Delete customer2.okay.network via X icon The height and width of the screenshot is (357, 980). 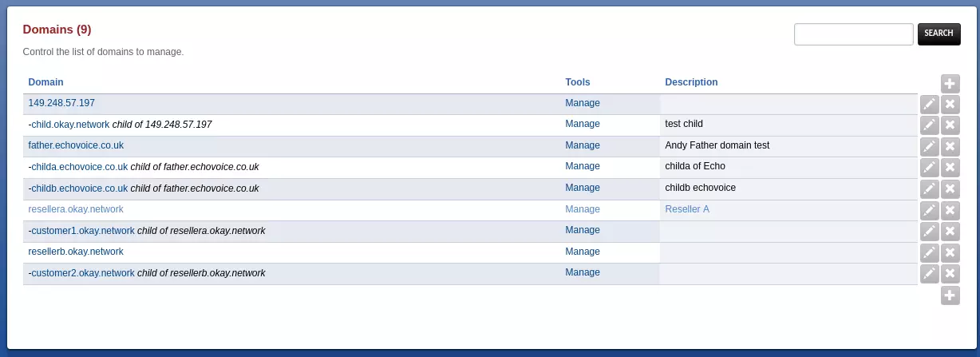pos(950,274)
